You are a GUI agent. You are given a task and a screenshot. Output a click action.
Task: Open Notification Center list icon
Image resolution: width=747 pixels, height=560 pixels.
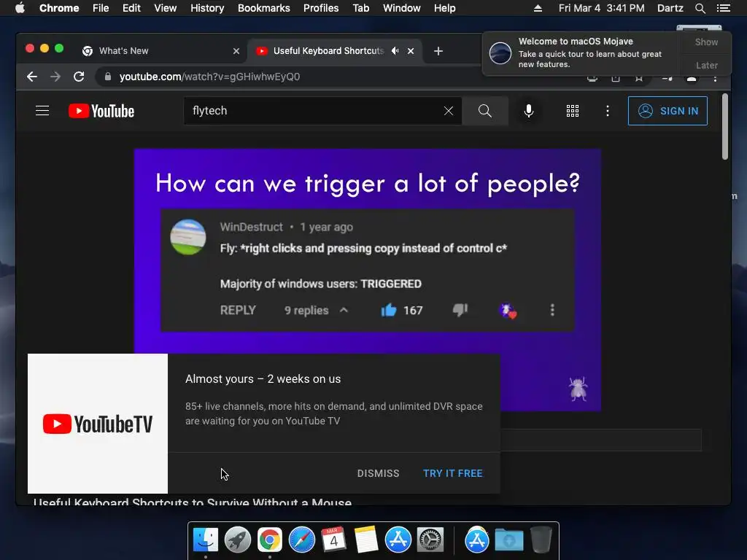point(724,8)
